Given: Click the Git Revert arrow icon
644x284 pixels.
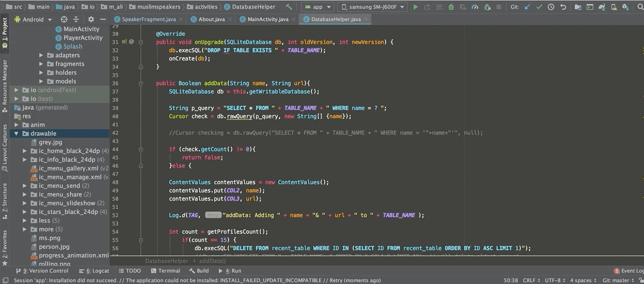Looking at the screenshot, I should (x=563, y=7).
